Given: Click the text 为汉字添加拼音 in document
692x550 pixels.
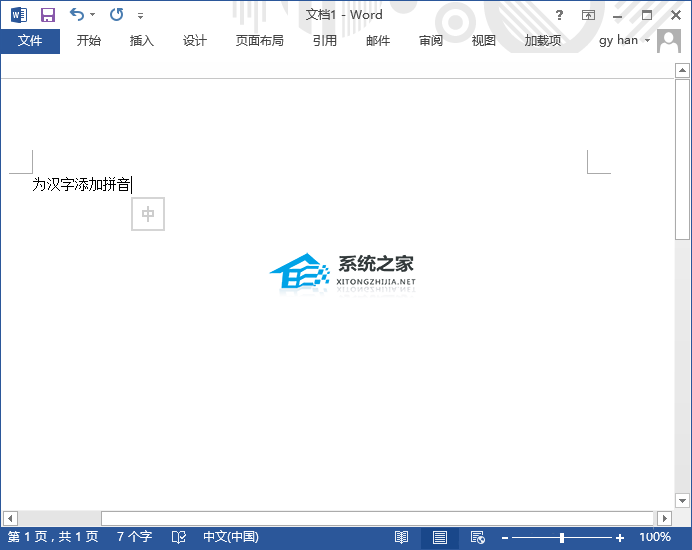Looking at the screenshot, I should (x=81, y=185).
